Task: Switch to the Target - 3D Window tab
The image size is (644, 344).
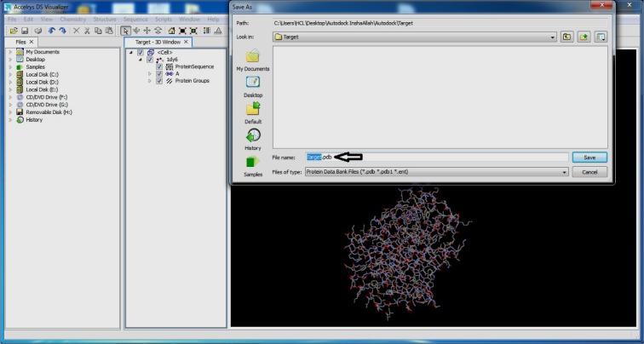Action: coord(156,42)
